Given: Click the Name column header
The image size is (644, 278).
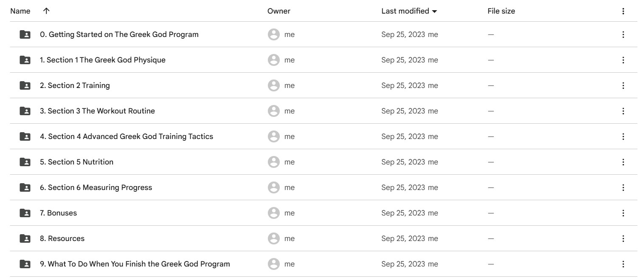Looking at the screenshot, I should point(20,11).
